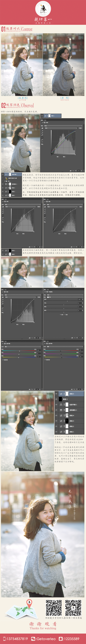Click scales icon on 色彩平衡 1 layer
86x644 pixels.
61,404
